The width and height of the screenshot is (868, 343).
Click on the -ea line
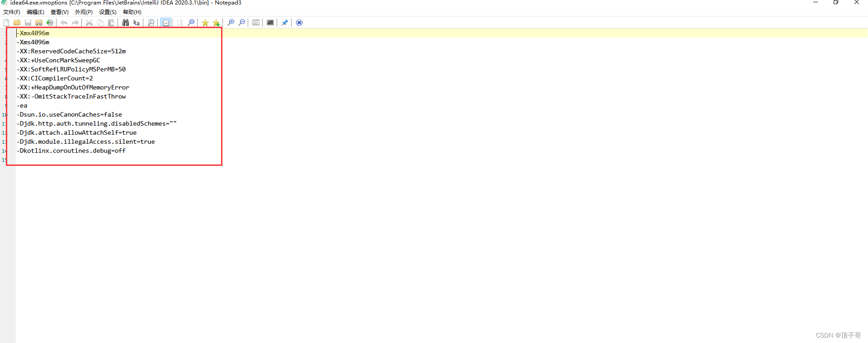pyautogui.click(x=22, y=105)
